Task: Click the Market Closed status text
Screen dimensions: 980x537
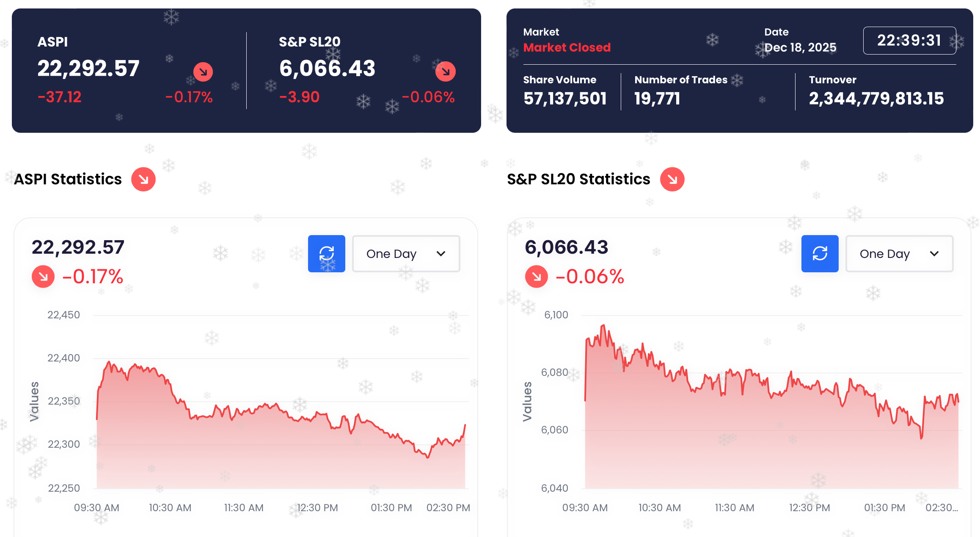Action: (x=567, y=47)
